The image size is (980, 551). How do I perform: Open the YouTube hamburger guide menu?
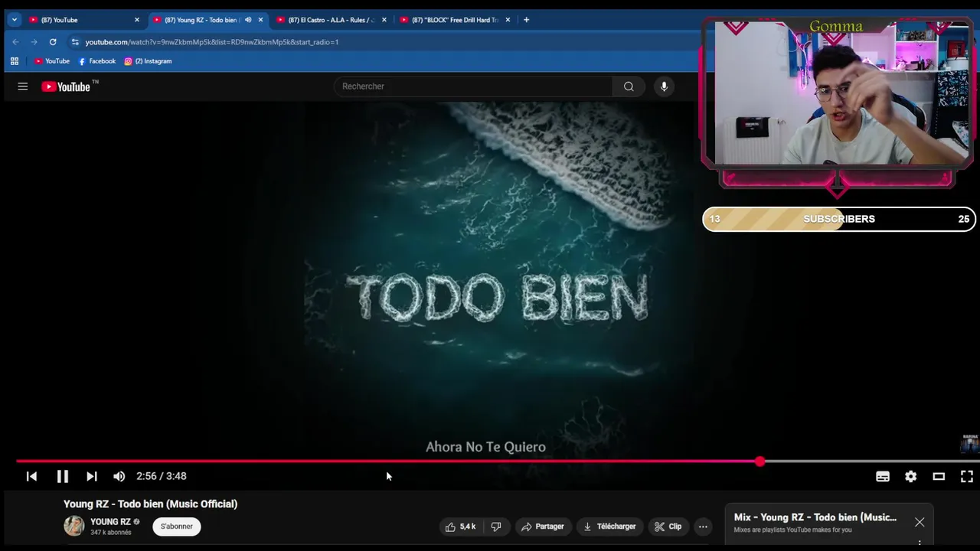23,86
